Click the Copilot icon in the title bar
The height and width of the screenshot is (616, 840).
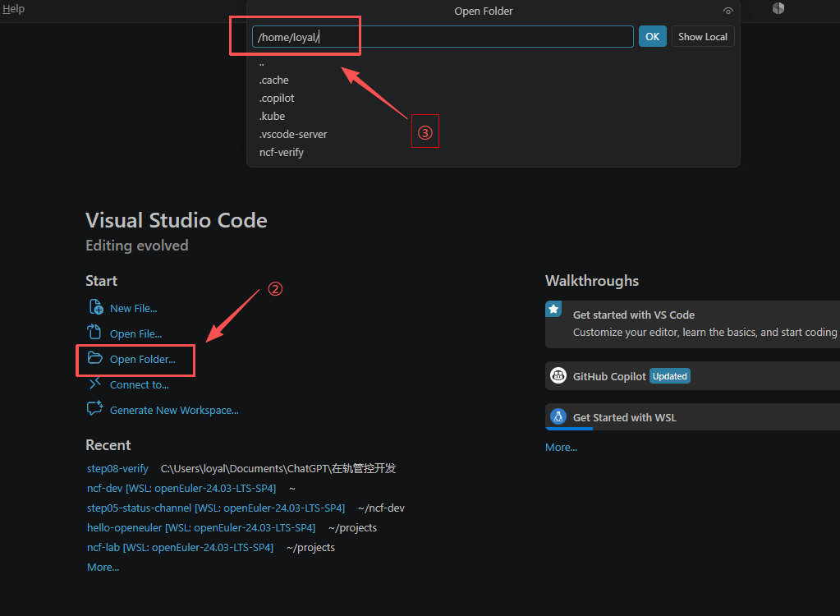(x=778, y=8)
